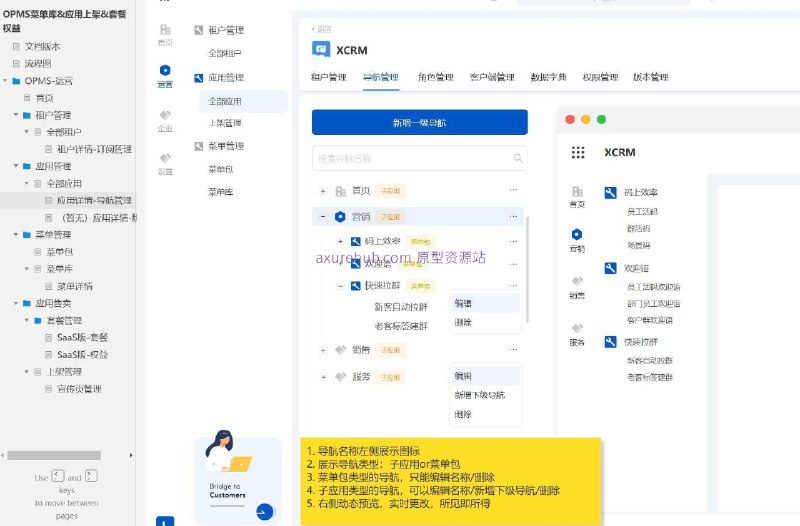Click the 首页 icon in the sidebar rail
This screenshot has width=800, height=526.
click(165, 30)
